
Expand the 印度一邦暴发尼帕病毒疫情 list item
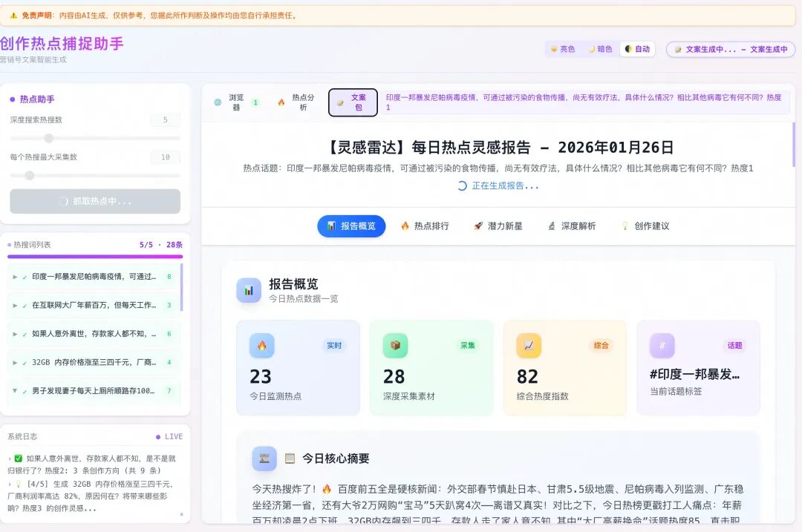tap(15, 276)
